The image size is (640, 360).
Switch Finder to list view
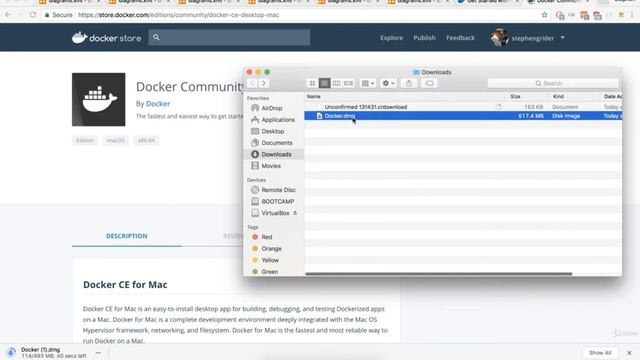click(324, 83)
